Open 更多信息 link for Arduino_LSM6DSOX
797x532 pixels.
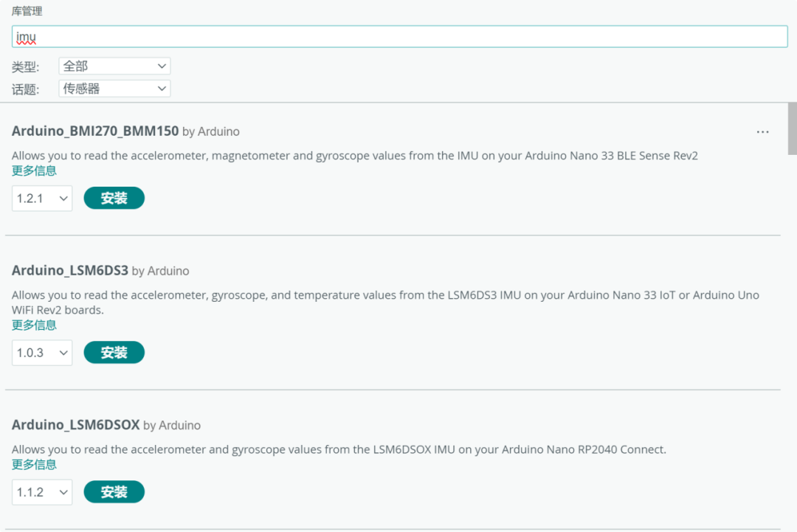pos(34,464)
